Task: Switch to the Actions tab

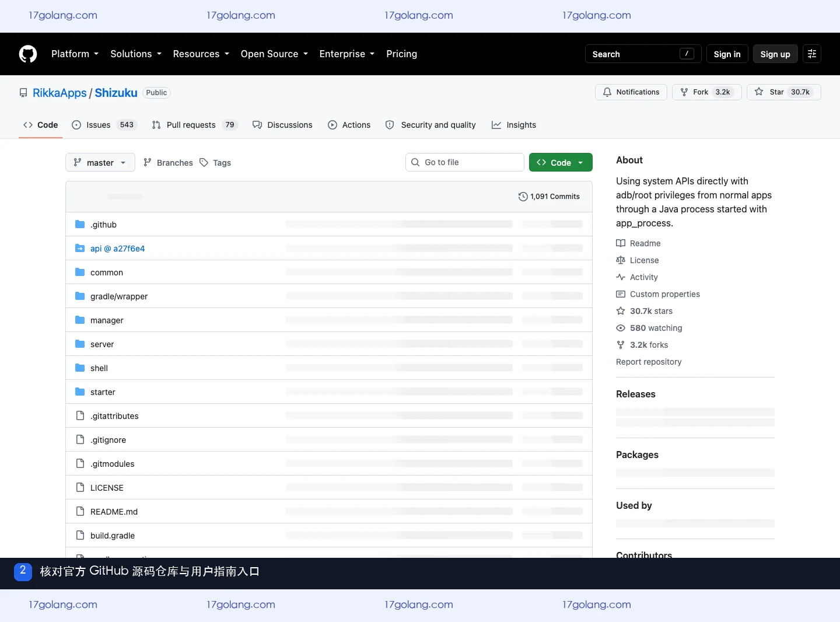Action: click(x=349, y=125)
